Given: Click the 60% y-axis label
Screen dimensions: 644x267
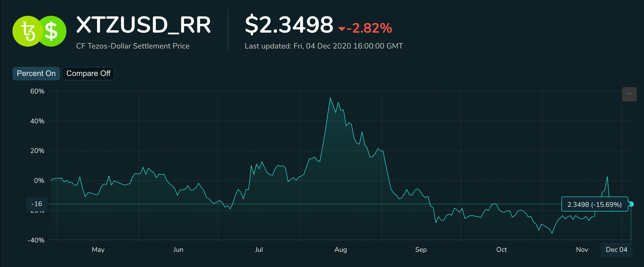Looking at the screenshot, I should [37, 91].
